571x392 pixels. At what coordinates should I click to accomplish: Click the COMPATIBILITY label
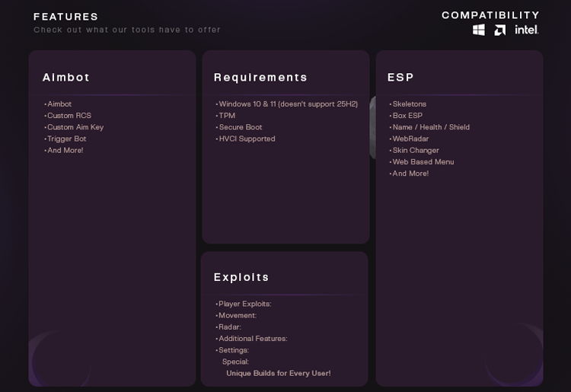[490, 15]
